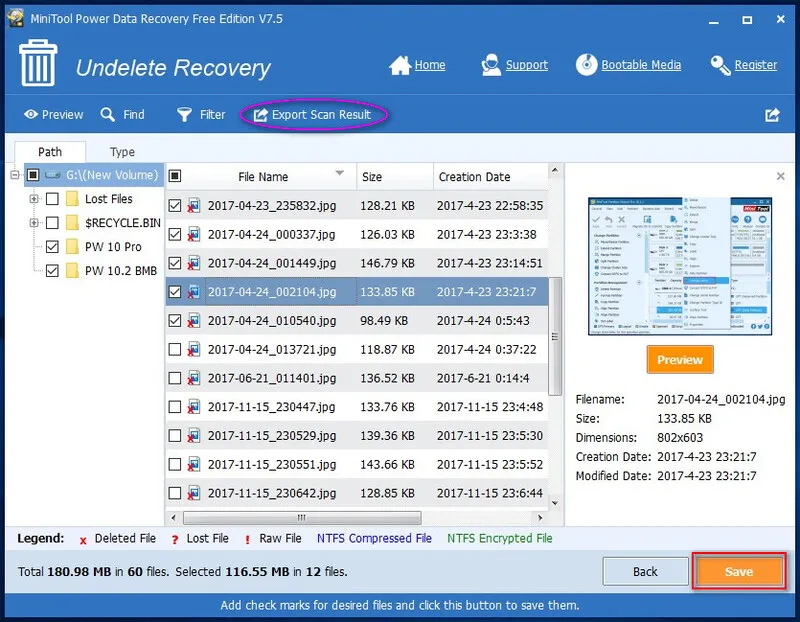Select the Path tab
This screenshot has height=622, width=800.
tap(50, 152)
